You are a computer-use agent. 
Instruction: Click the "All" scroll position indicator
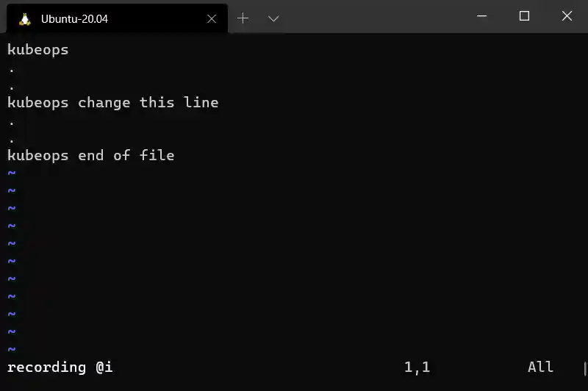tap(540, 367)
